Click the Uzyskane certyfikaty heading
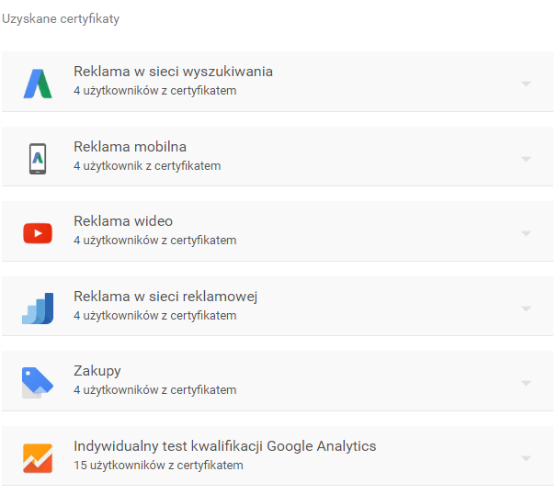Viewport: 554px width, 498px height. tap(61, 19)
